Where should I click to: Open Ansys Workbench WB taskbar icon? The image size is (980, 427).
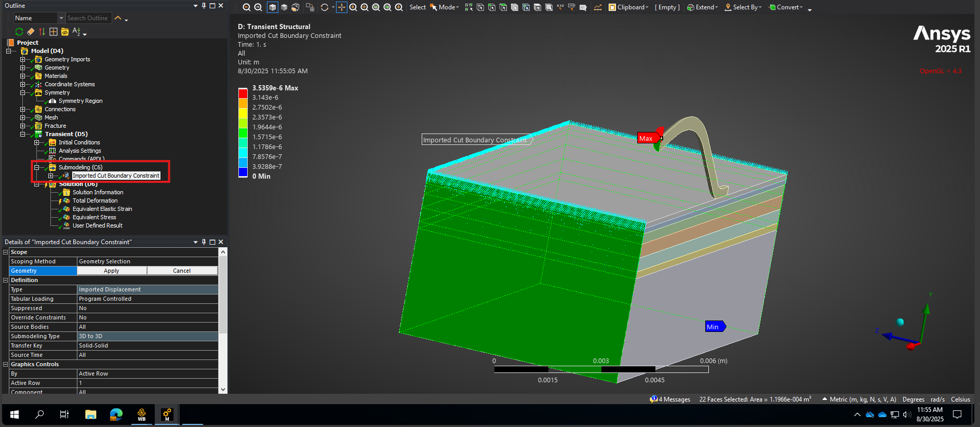pos(142,415)
